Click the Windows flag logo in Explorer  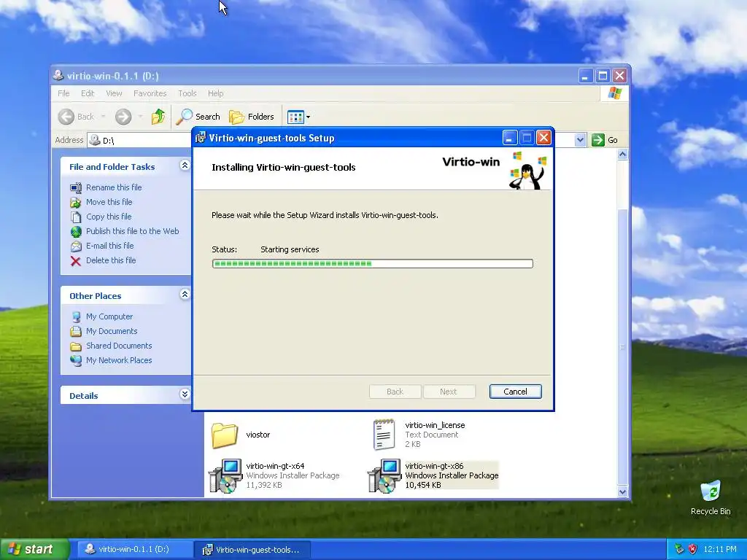pyautogui.click(x=614, y=93)
